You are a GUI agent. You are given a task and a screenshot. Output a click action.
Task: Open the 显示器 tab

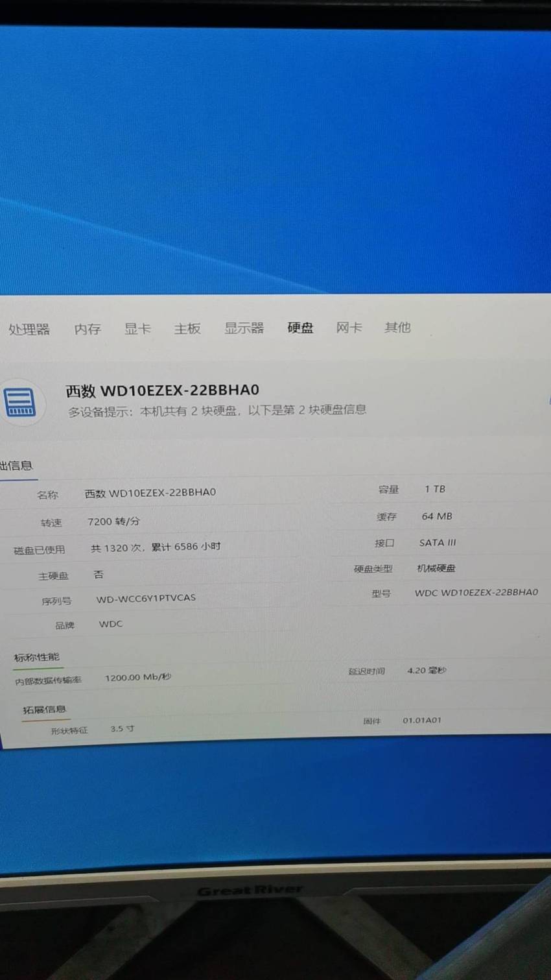coord(244,328)
